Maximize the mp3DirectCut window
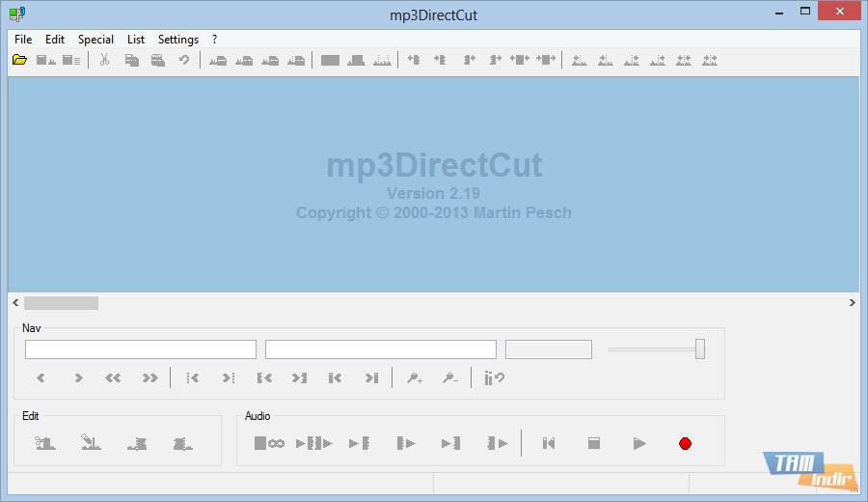Viewport: 868px width, 502px height. (805, 11)
